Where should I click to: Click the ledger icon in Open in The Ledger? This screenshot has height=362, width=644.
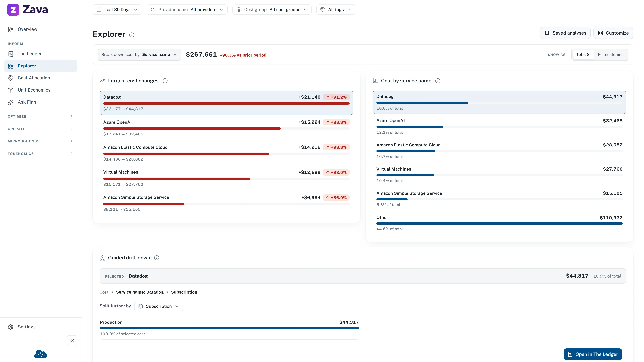(570, 354)
